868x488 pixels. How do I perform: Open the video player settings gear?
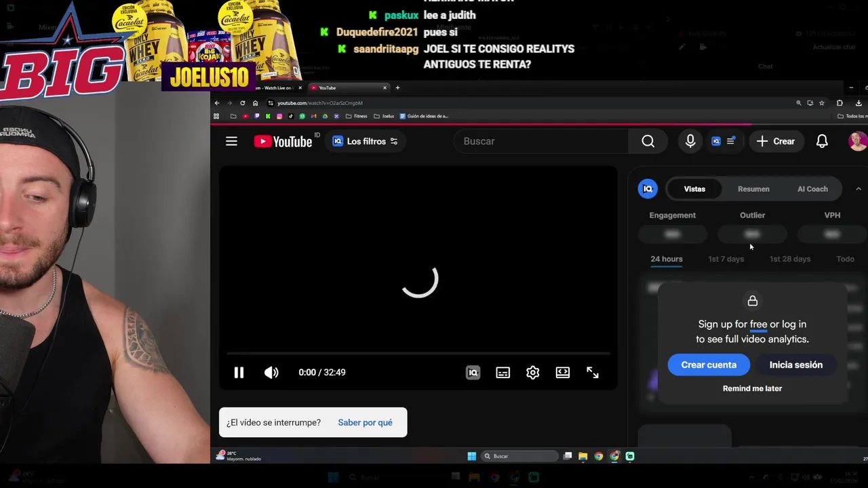coord(532,372)
